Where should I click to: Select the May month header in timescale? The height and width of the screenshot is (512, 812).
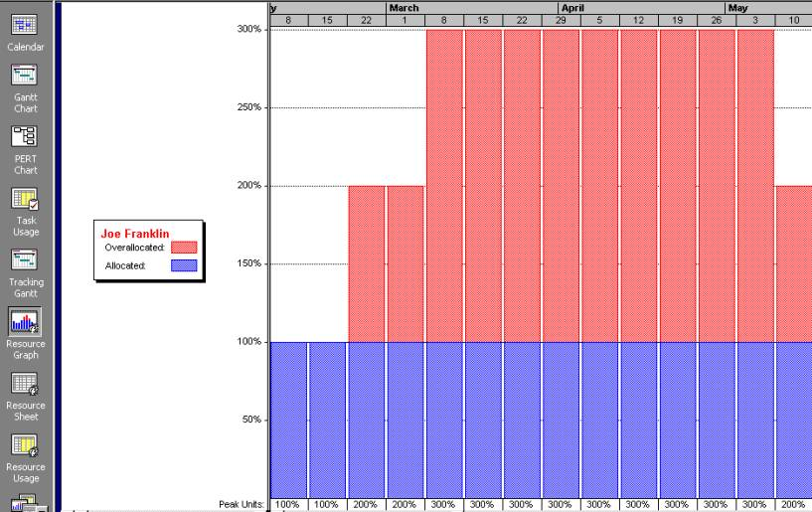click(738, 8)
